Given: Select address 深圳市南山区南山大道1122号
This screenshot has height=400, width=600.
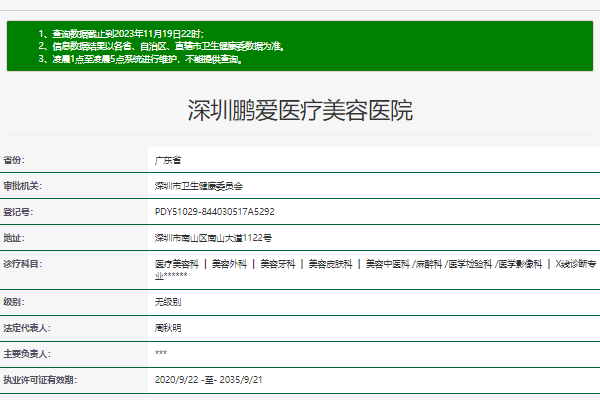Looking at the screenshot, I should pyautogui.click(x=213, y=238).
